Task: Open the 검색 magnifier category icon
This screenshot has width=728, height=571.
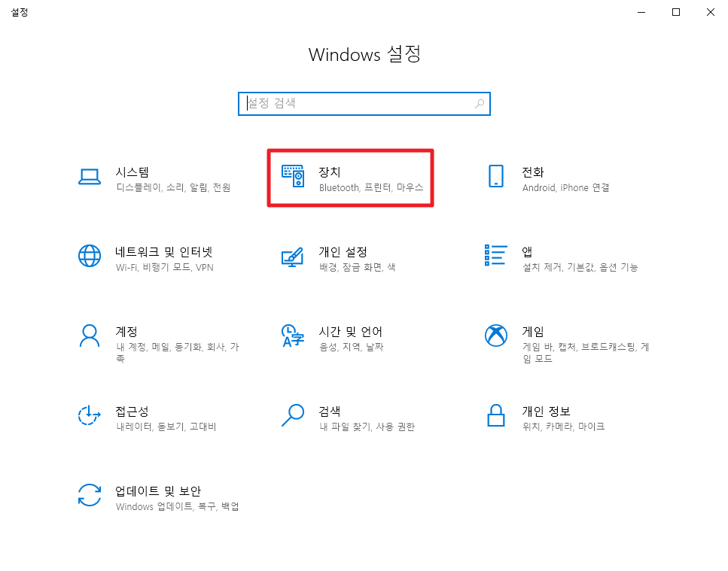Action: tap(293, 415)
